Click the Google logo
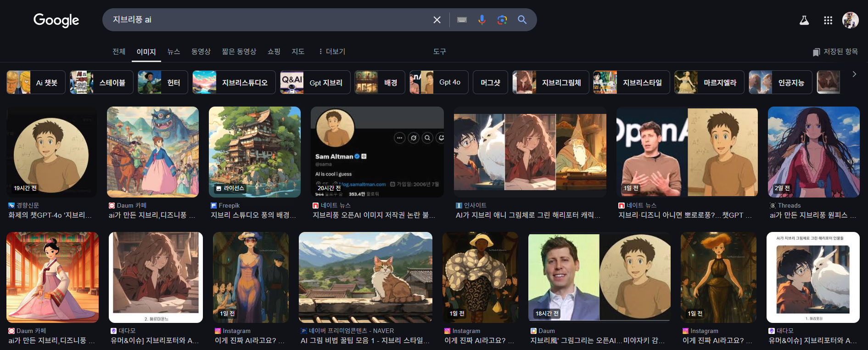Screen dimensions: 868x350 56,20
